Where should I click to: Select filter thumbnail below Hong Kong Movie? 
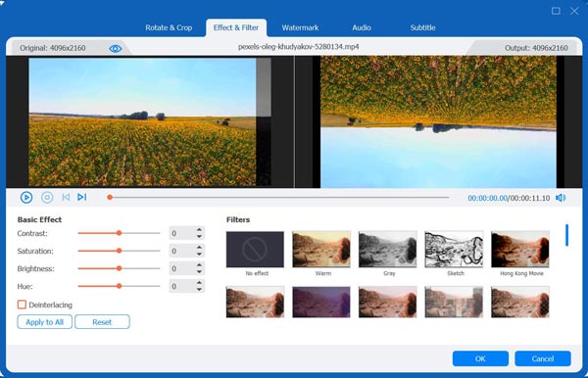tap(520, 302)
